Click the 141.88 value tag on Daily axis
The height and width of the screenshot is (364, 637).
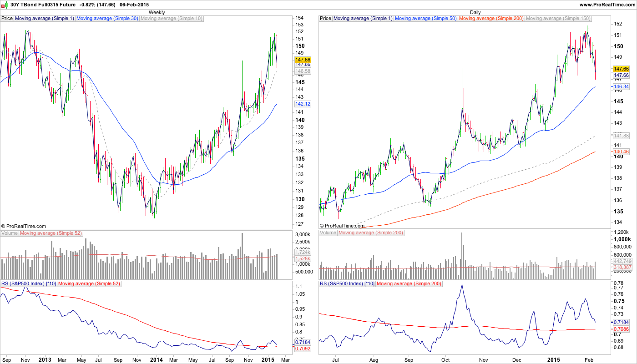[622, 136]
